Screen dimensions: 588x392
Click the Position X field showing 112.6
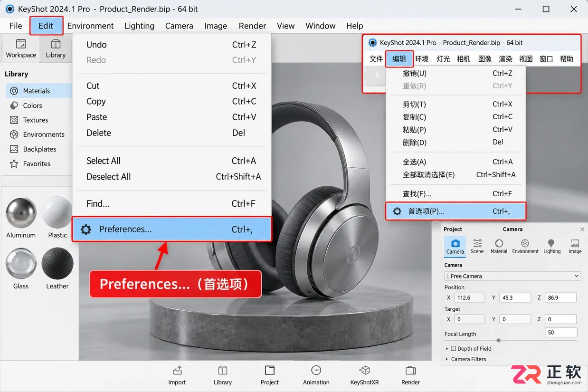tap(469, 297)
